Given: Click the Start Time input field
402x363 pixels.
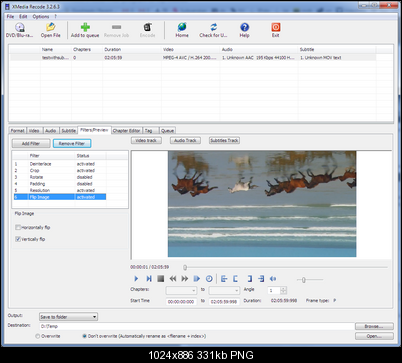Looking at the screenshot, I should (181, 302).
